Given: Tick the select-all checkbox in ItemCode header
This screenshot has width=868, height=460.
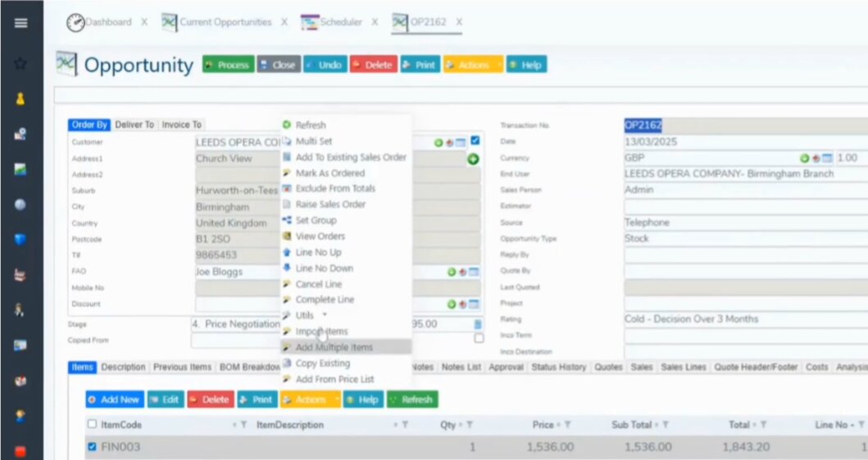Looking at the screenshot, I should (x=92, y=425).
